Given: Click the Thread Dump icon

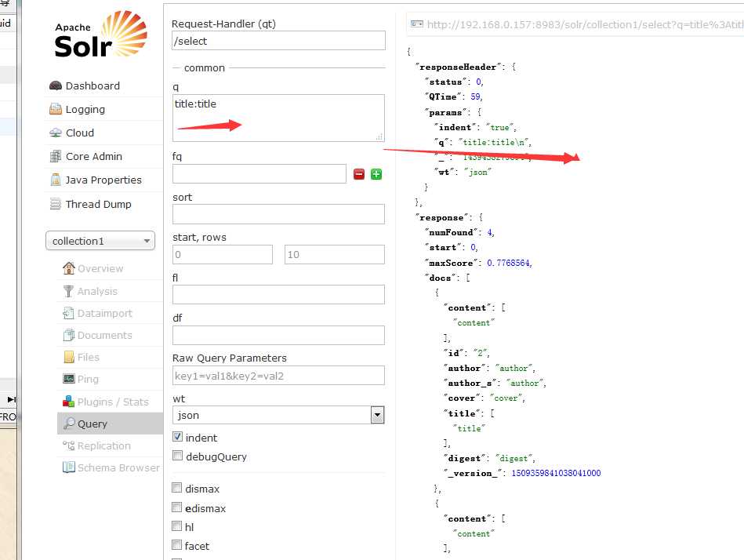Looking at the screenshot, I should (56, 204).
